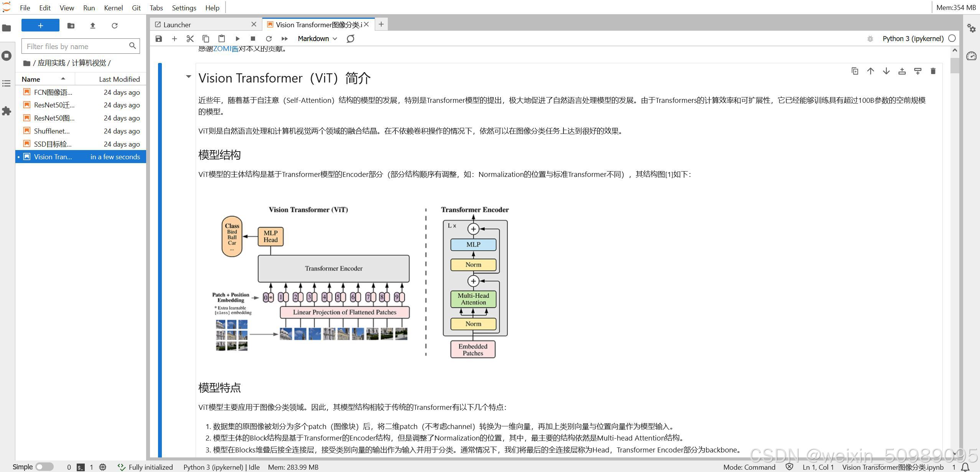Interrupt the kernel
The image size is (980, 472).
(x=253, y=39)
